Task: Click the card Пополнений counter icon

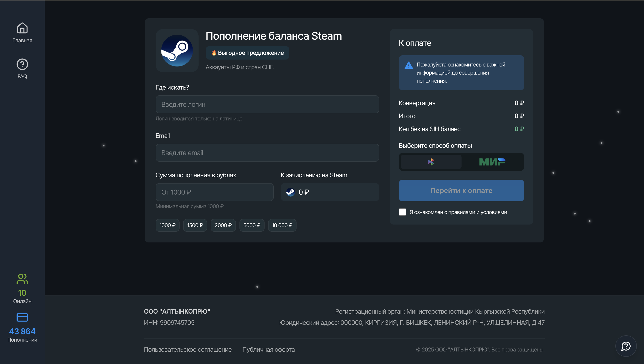Action: pyautogui.click(x=22, y=317)
